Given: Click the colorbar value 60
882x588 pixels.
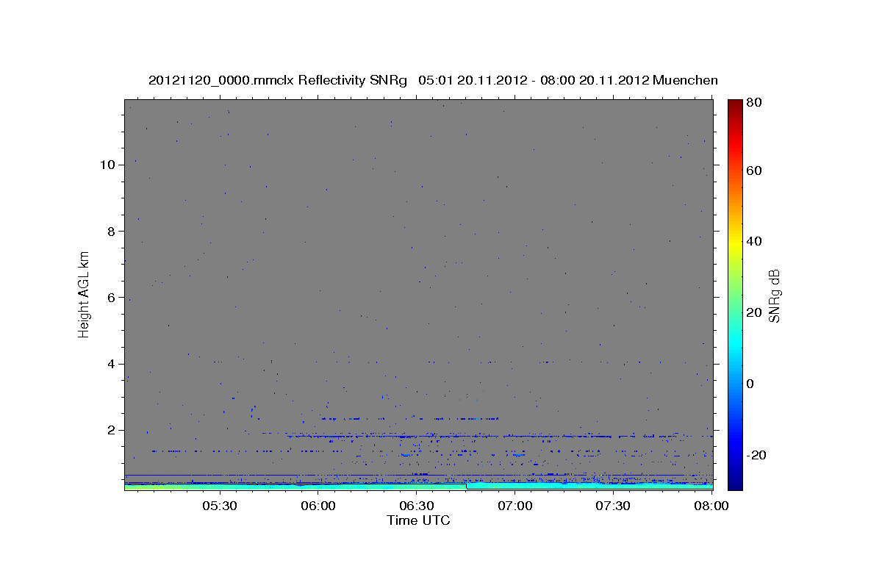Looking at the screenshot, I should coord(753,171).
